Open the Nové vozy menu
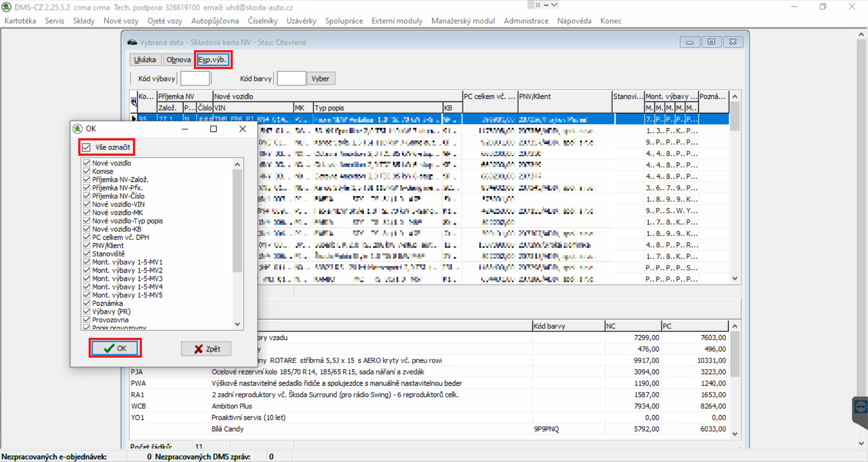This screenshot has height=462, width=868. pyautogui.click(x=121, y=21)
